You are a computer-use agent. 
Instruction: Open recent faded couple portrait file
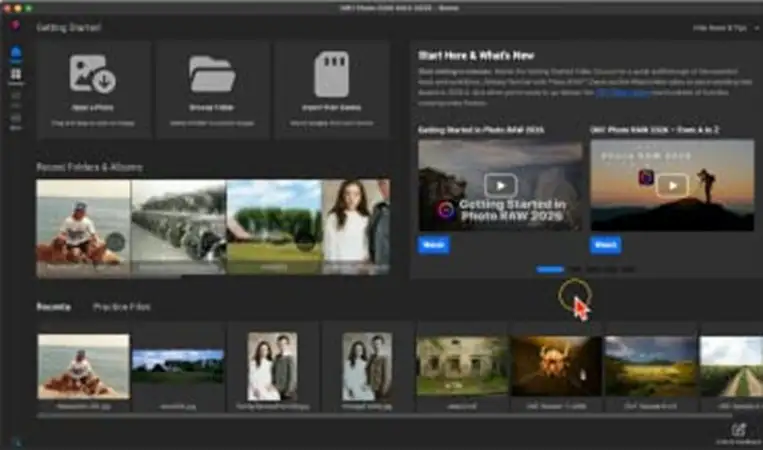pos(367,366)
